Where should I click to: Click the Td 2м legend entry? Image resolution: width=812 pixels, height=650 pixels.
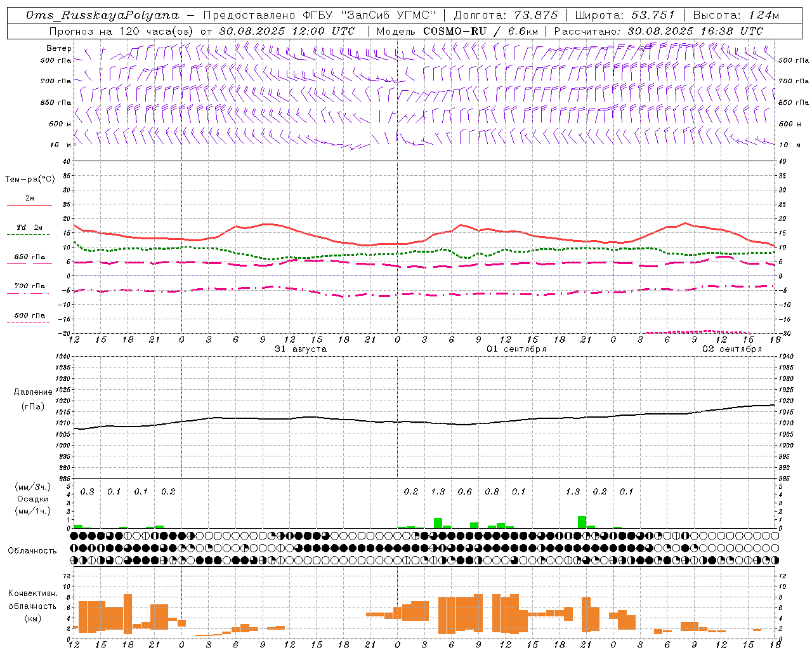click(x=29, y=227)
